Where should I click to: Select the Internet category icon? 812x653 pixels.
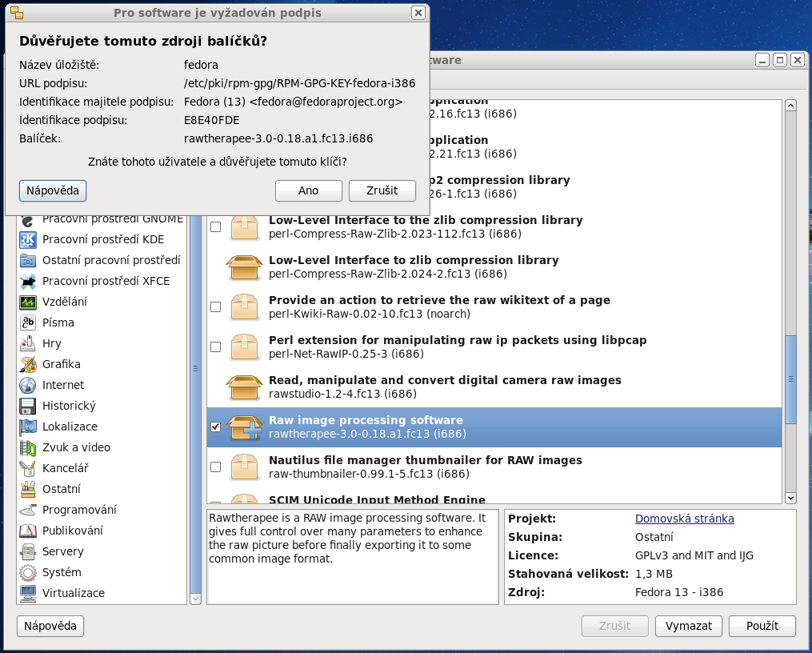coord(28,385)
